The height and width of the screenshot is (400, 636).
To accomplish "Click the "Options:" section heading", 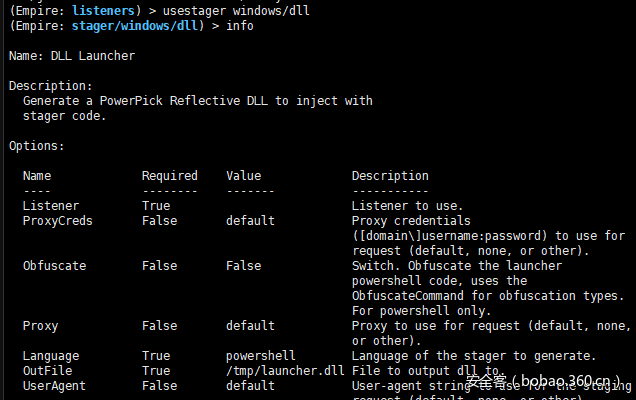I will [x=37, y=146].
